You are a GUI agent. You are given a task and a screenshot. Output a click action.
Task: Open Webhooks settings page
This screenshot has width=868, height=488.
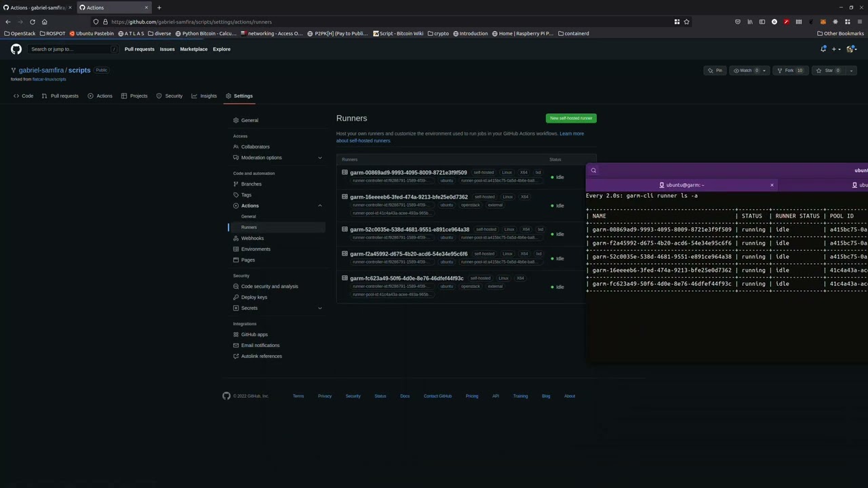click(x=252, y=239)
